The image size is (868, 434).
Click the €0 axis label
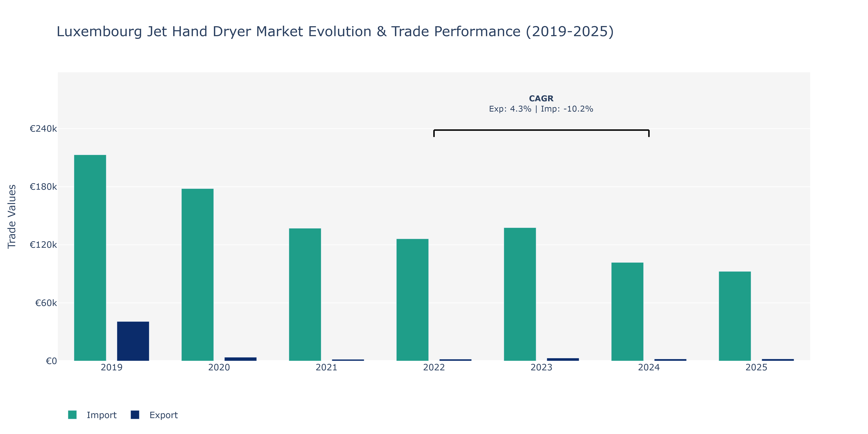(x=52, y=361)
